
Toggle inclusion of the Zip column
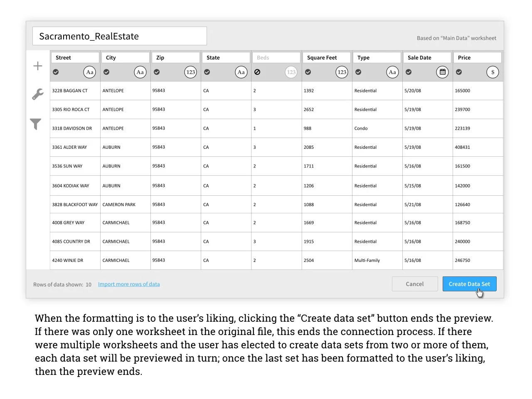click(157, 72)
